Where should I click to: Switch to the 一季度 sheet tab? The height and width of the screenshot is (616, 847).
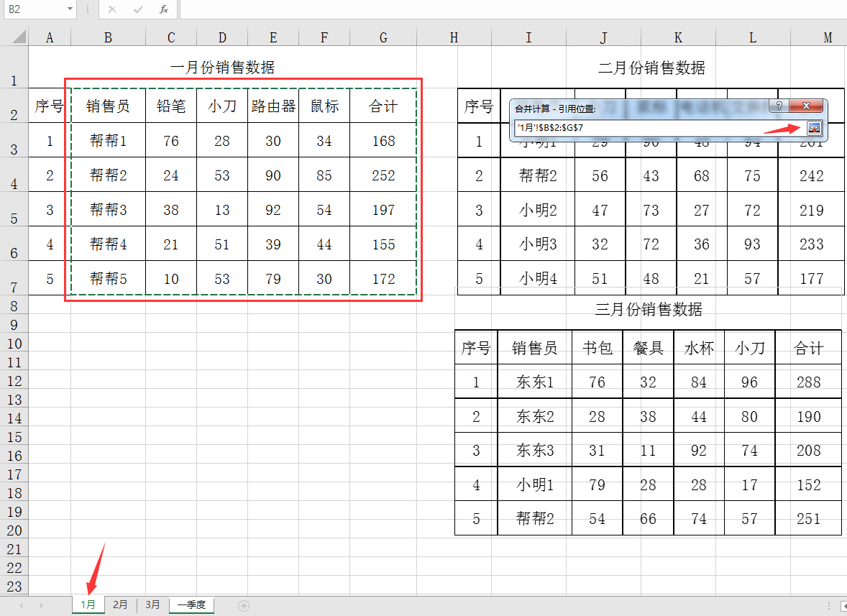pyautogui.click(x=191, y=604)
